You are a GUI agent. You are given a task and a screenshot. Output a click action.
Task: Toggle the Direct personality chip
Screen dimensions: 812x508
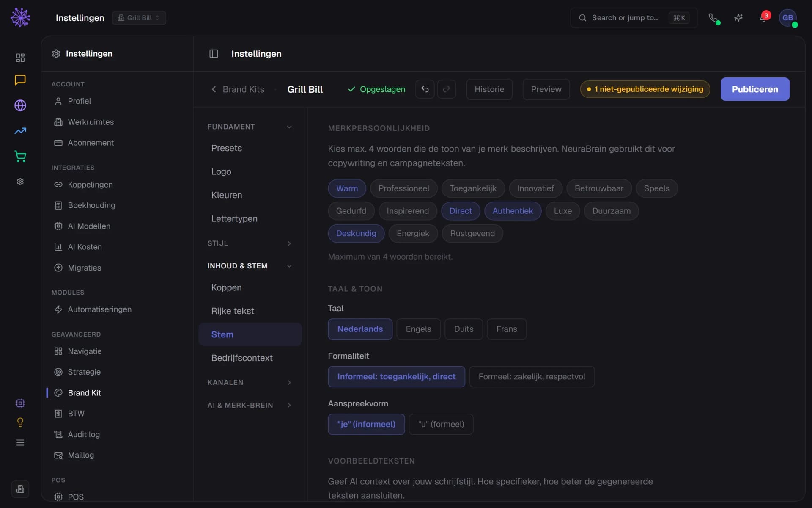pos(461,211)
